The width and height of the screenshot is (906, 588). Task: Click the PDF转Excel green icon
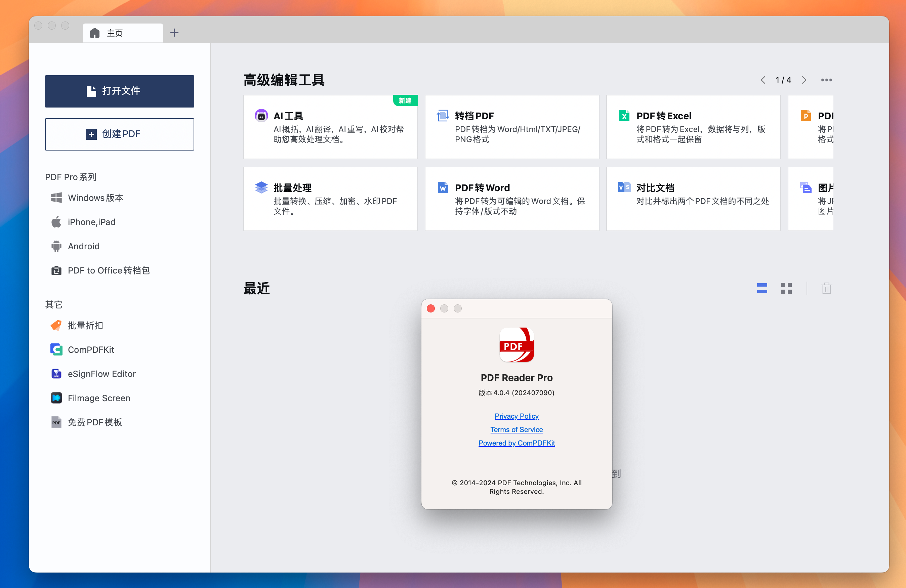pos(624,116)
